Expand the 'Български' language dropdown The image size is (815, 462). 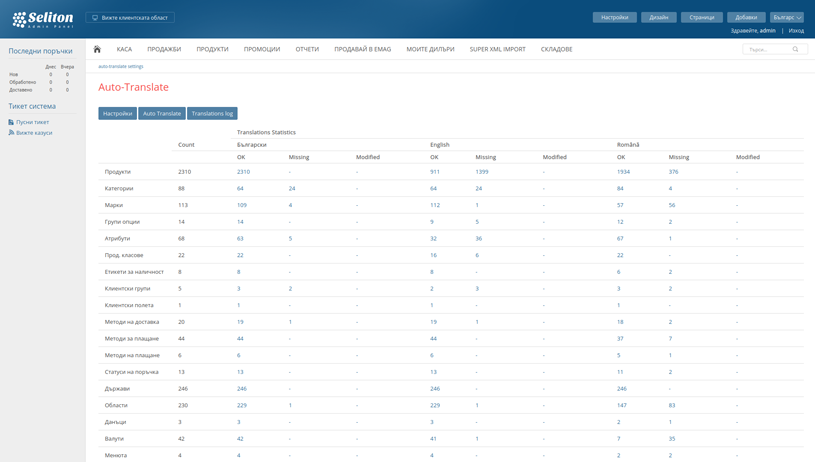[787, 17]
